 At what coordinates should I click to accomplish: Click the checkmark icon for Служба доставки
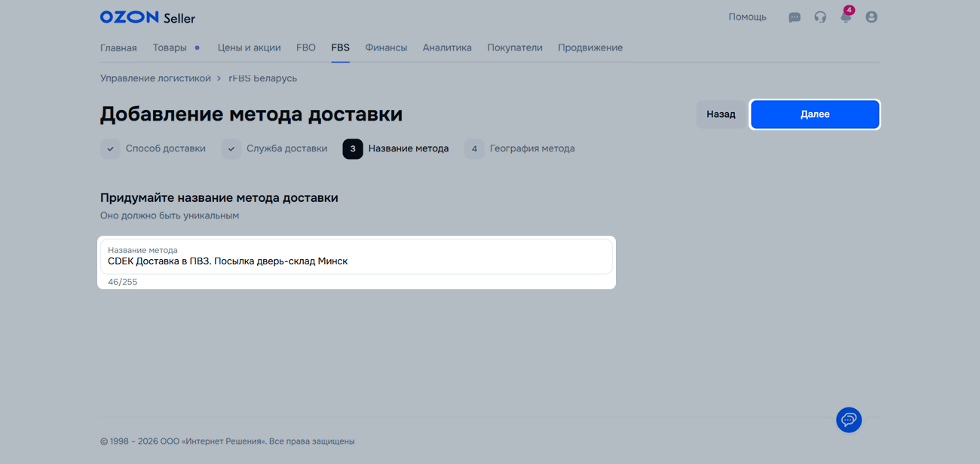[x=231, y=149]
